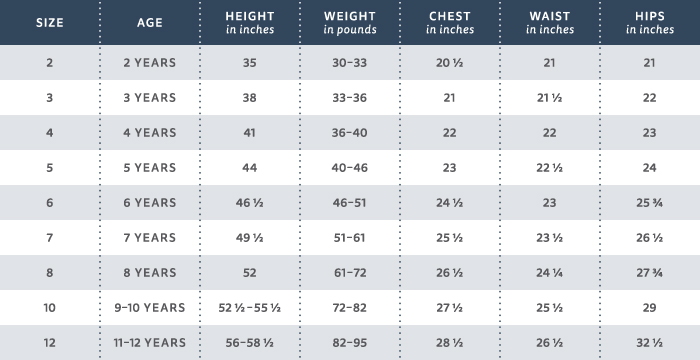Click size 12 in the first column
The width and height of the screenshot is (700, 360).
click(50, 343)
